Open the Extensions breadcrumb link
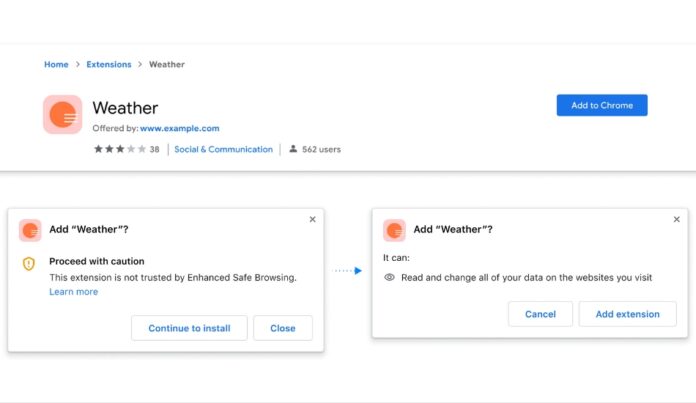Screen dimensions: 696x403 pos(109,64)
